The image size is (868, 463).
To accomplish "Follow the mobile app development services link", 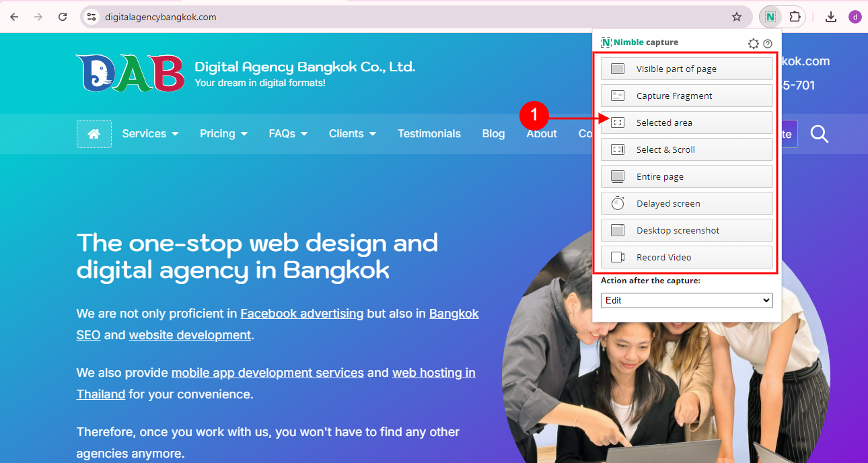I will pos(268,373).
